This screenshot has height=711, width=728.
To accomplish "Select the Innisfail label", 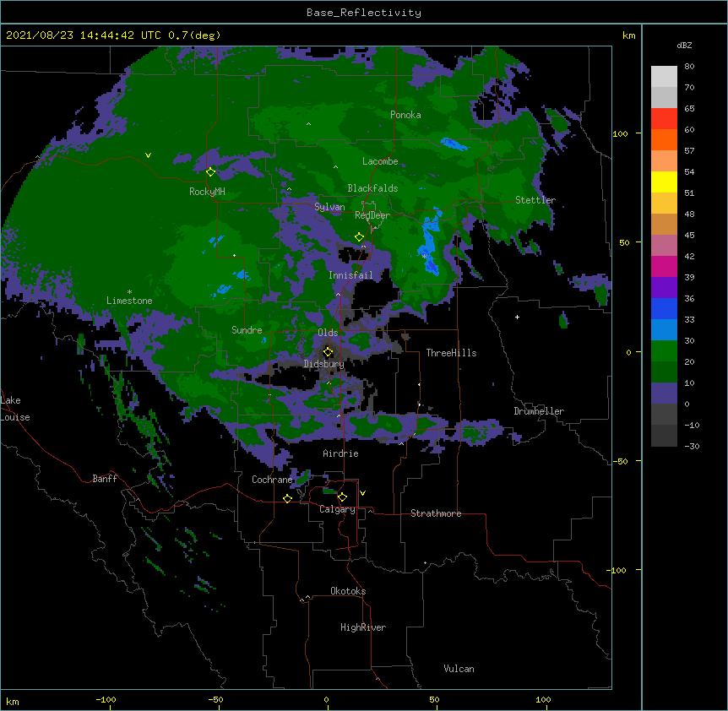I will 350,275.
